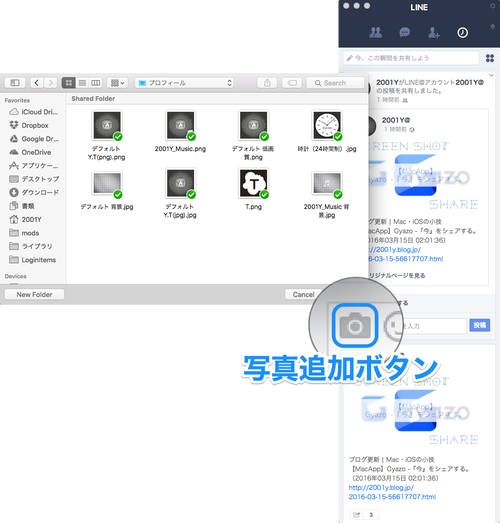
Task: Open the sticker emoji picker in LINE
Action: tap(394, 326)
